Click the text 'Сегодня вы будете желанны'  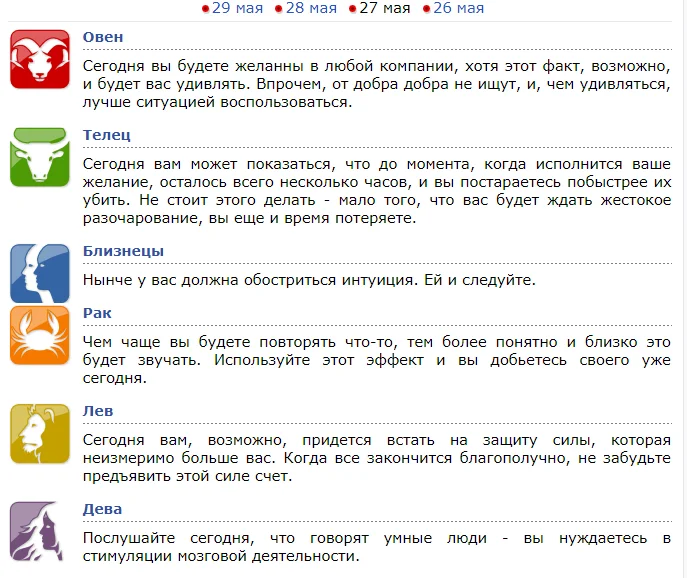point(193,66)
